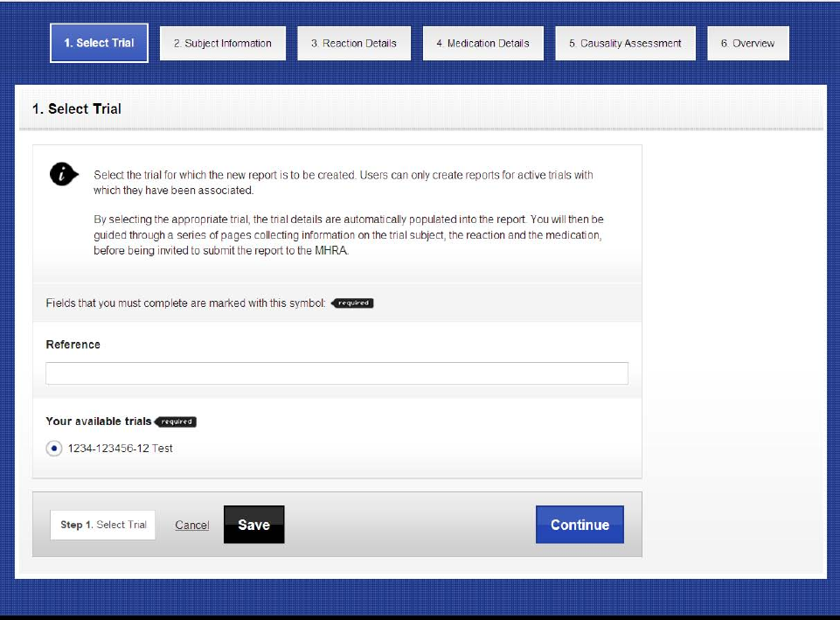Click the Step 1. Select Trial indicator
840x620 pixels.
click(x=103, y=525)
